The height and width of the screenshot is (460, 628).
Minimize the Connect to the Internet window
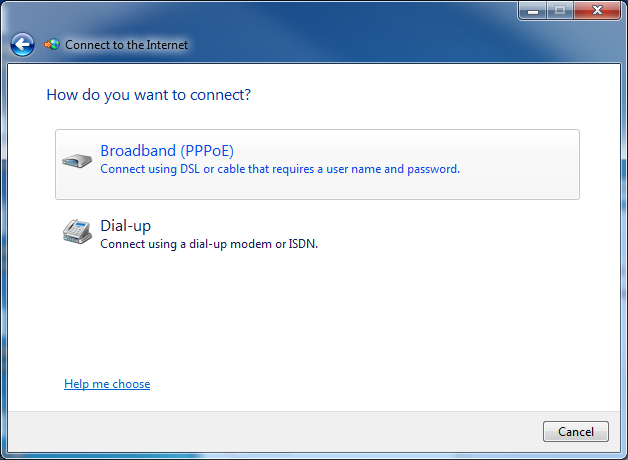[533, 10]
